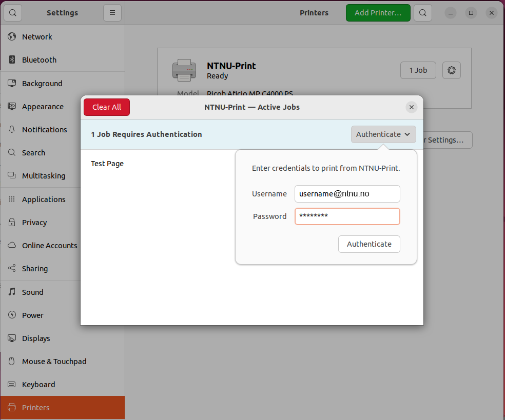Click the red Clear All button

pyautogui.click(x=107, y=107)
